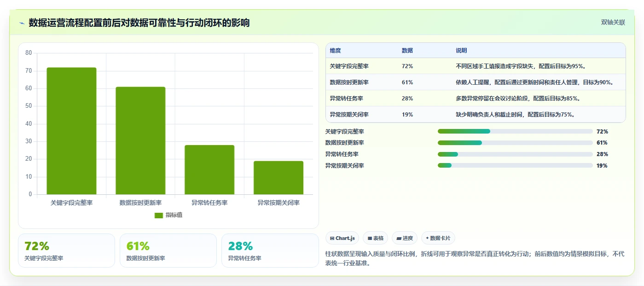This screenshot has height=286, width=644.
Task: Open the 28% 异常转任务率 data card
Action: point(270,251)
